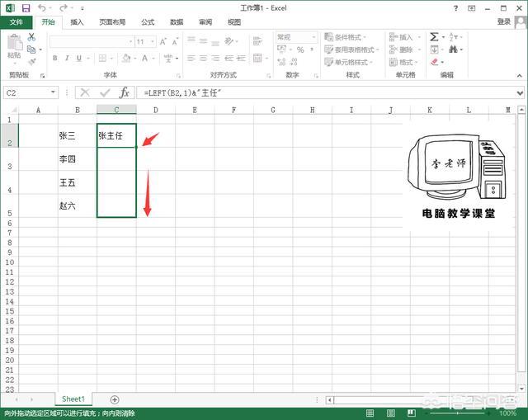Click the Format Painter brush icon
The width and height of the screenshot is (528, 420).
click(31, 60)
